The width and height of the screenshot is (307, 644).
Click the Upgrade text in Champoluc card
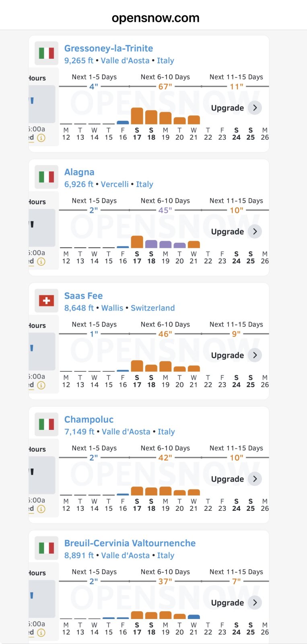pos(227,479)
